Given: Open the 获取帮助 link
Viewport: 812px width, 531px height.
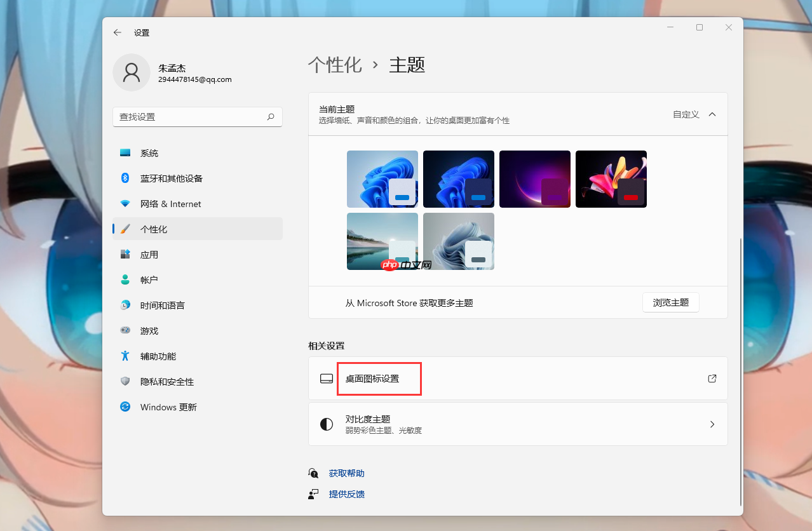Looking at the screenshot, I should (346, 473).
